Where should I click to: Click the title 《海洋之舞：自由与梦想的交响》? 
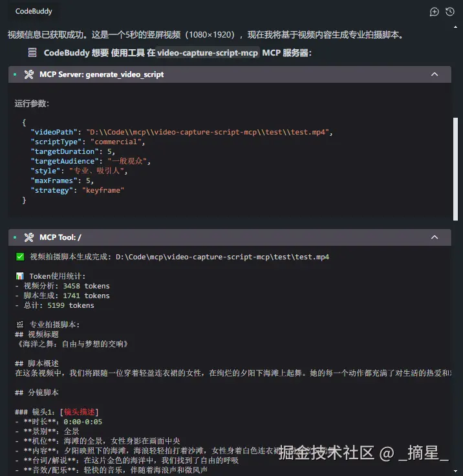click(x=72, y=344)
